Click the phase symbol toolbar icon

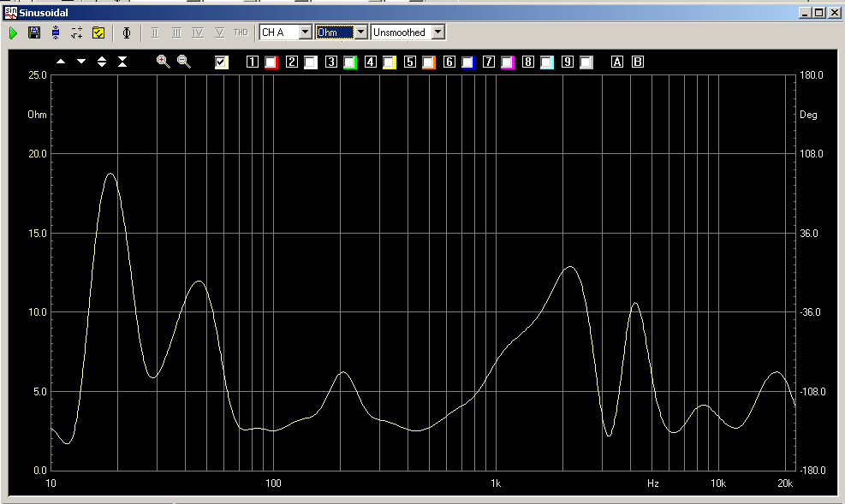pyautogui.click(x=127, y=33)
